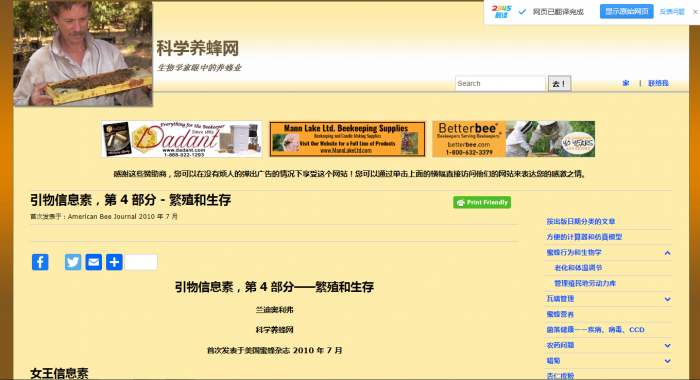Screen dimensions: 700x380
Task: Open 蜡菊 sidebar item
Action: [x=553, y=361]
